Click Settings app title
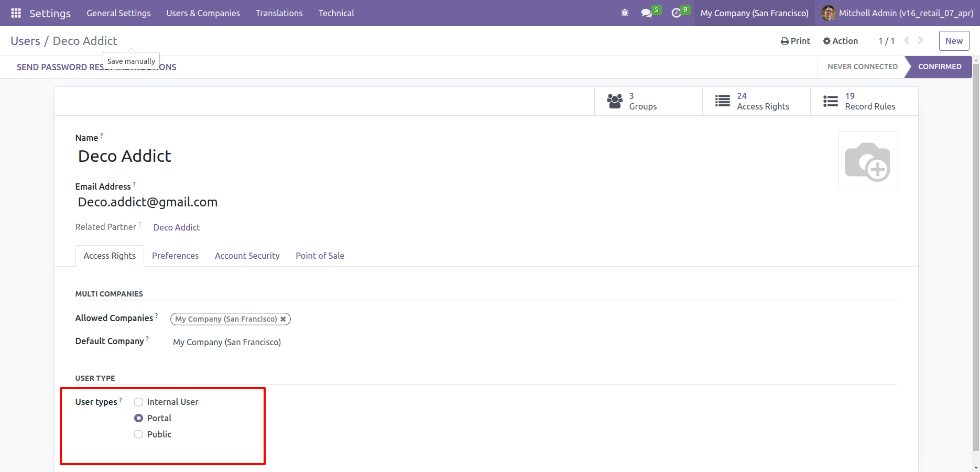980x472 pixels. [x=50, y=13]
